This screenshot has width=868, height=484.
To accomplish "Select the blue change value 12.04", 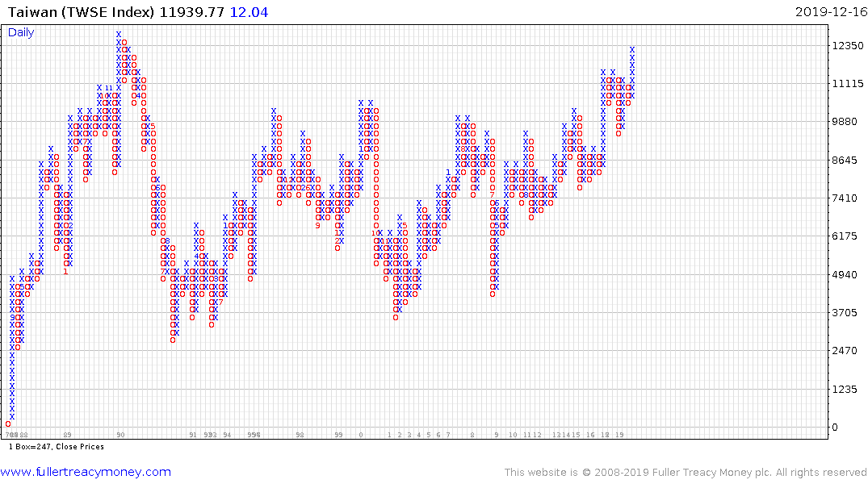I will 249,12.
